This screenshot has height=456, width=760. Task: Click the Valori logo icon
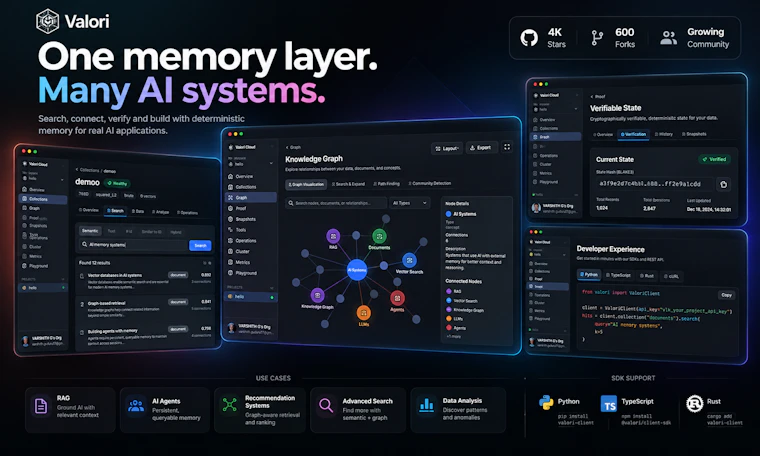[x=48, y=21]
